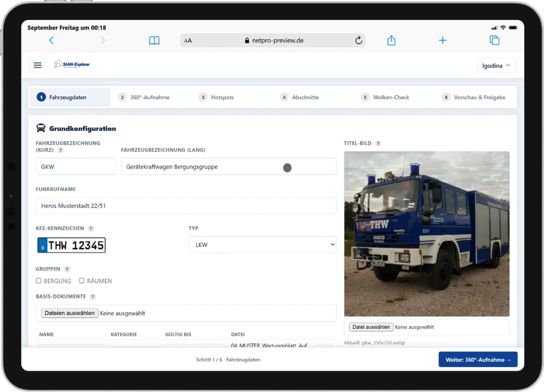Click Datei auswählen under the title image
This screenshot has width=544, height=392.
coord(371,327)
